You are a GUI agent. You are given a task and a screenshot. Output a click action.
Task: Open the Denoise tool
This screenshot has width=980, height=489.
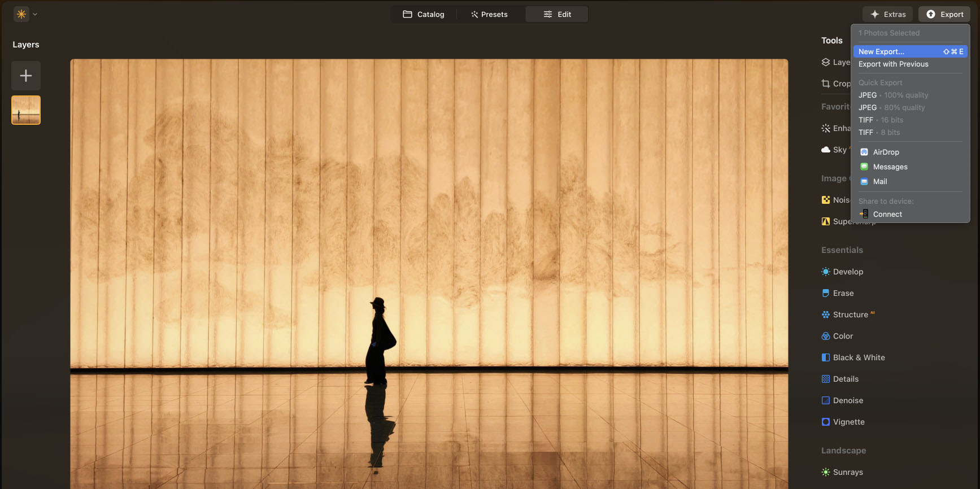tap(847, 400)
